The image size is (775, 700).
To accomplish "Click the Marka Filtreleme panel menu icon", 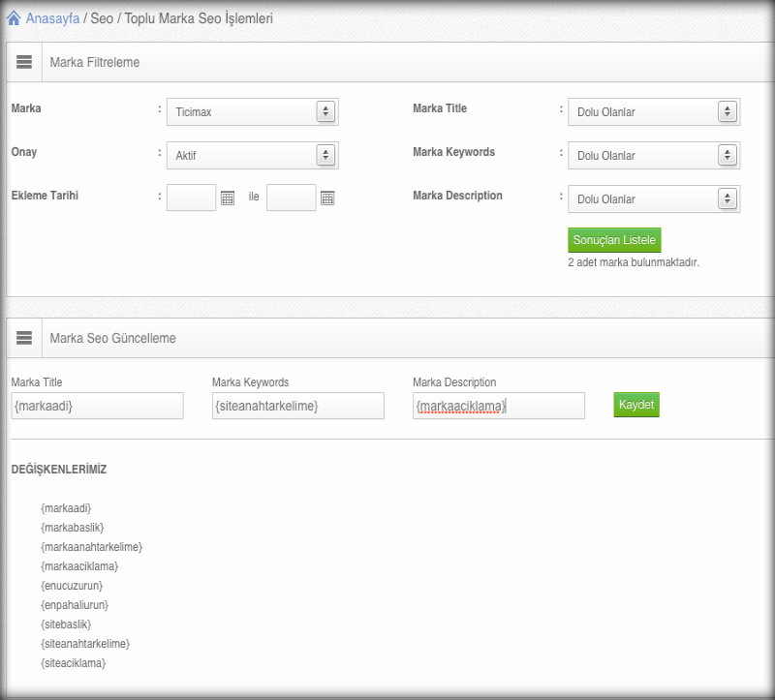I will 24,62.
